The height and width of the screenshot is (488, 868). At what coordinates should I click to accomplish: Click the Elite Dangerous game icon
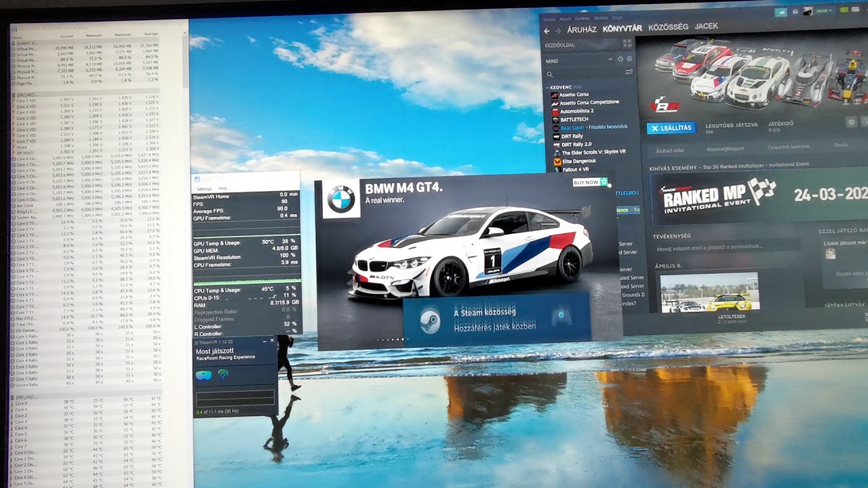(557, 161)
